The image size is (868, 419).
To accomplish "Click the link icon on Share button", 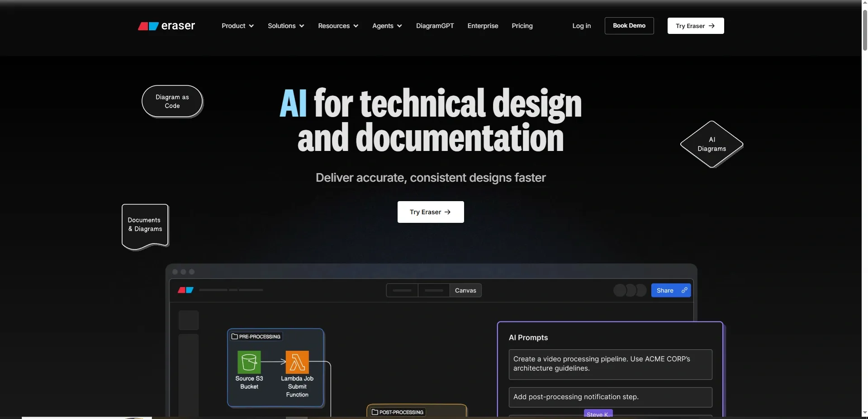I will pyautogui.click(x=684, y=290).
